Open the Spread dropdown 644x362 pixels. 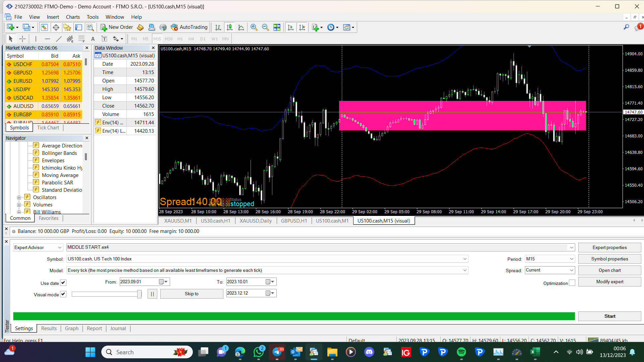[550, 270]
